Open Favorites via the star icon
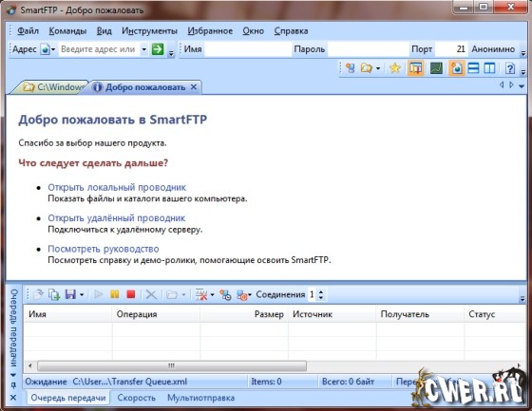 coord(394,68)
